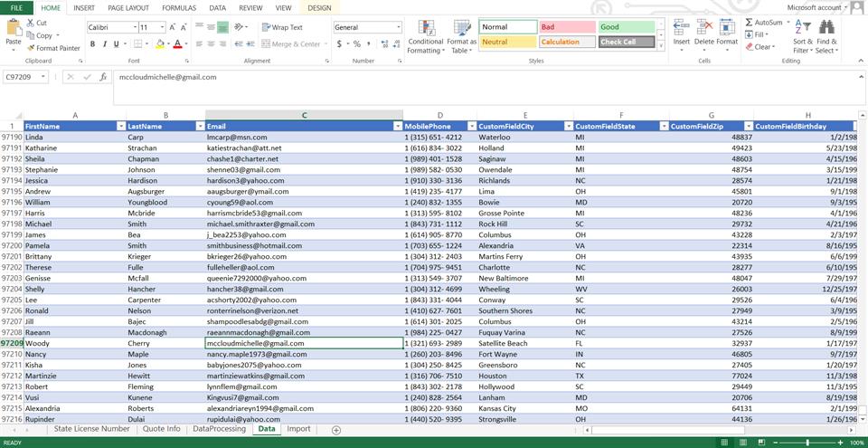The width and height of the screenshot is (868, 448).
Task: Toggle underline formatting
Action: click(x=117, y=43)
